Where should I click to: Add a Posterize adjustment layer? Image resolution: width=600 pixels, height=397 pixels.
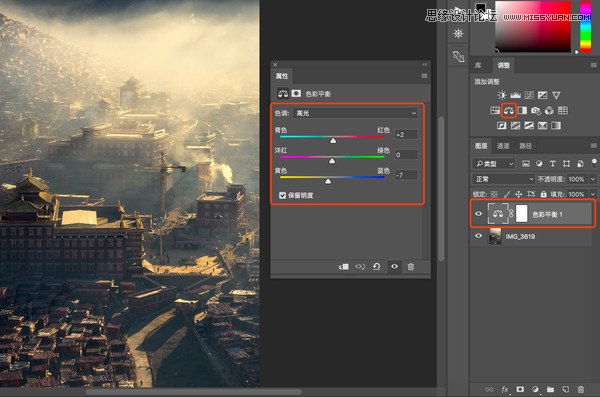[515, 126]
